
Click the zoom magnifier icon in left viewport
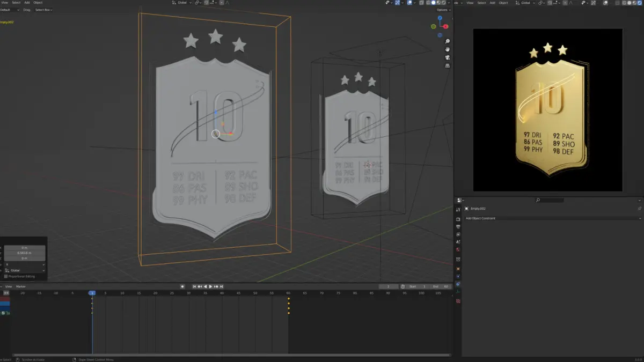[447, 41]
